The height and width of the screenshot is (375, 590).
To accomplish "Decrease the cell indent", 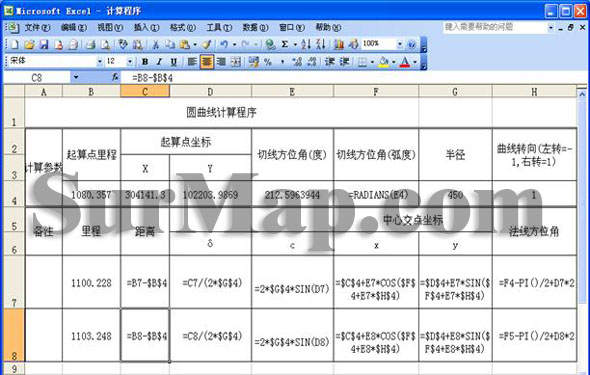I will 330,62.
